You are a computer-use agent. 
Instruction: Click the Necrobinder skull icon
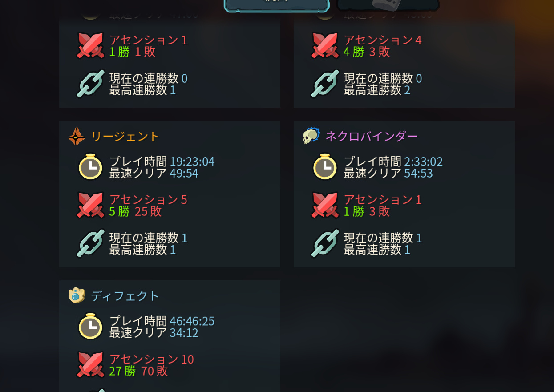coord(311,136)
